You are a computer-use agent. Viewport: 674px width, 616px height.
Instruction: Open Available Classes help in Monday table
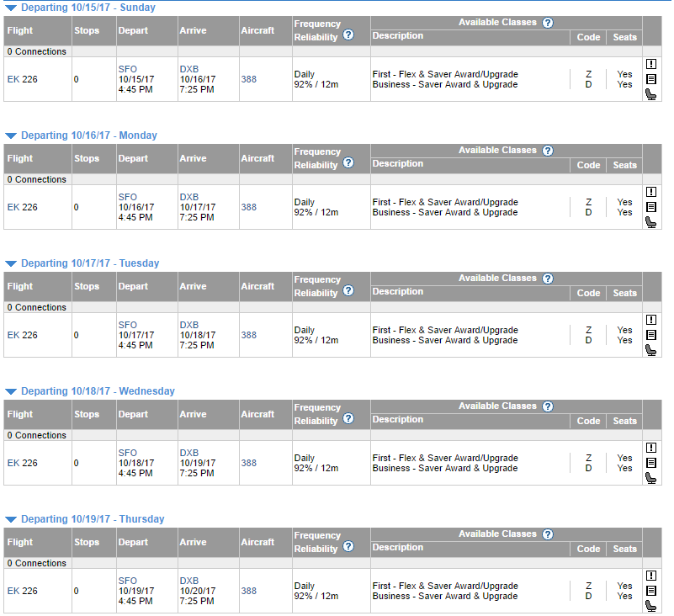(547, 151)
